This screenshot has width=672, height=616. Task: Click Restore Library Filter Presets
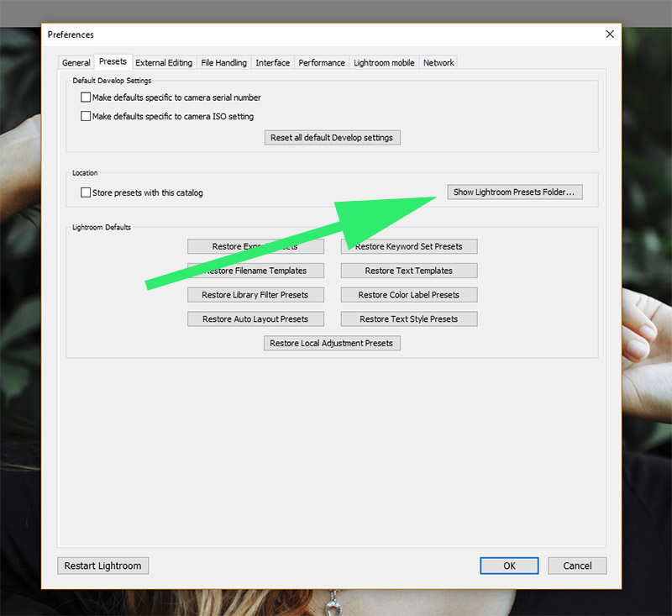[255, 295]
